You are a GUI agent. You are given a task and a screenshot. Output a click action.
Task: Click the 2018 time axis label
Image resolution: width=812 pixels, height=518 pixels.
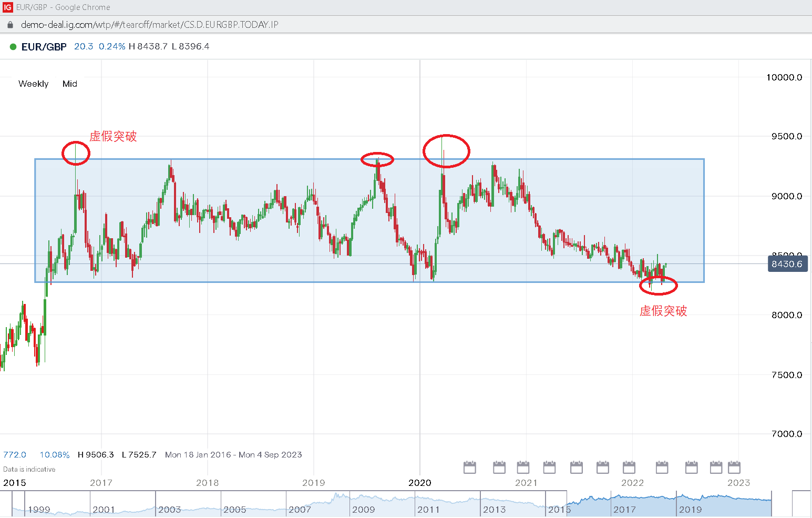pyautogui.click(x=208, y=483)
